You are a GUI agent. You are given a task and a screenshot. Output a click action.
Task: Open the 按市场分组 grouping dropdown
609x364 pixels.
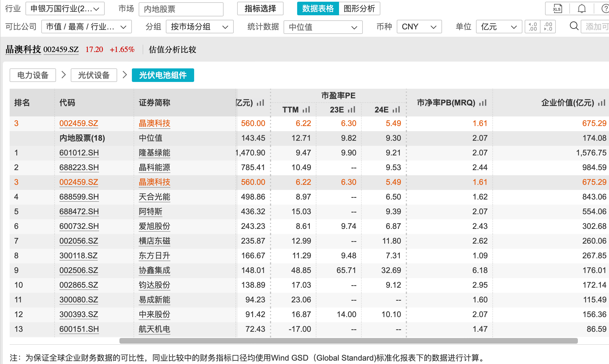200,27
